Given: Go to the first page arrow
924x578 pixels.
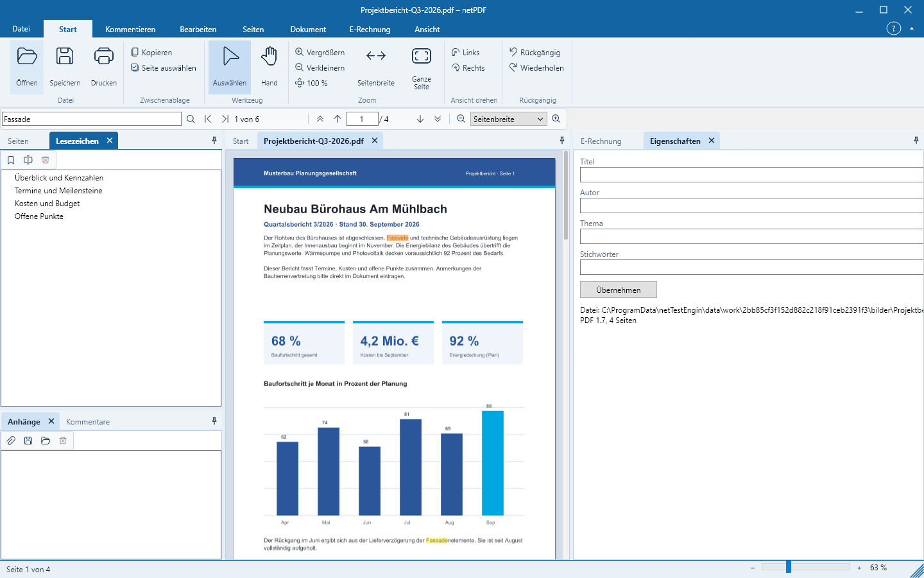Looking at the screenshot, I should [320, 119].
